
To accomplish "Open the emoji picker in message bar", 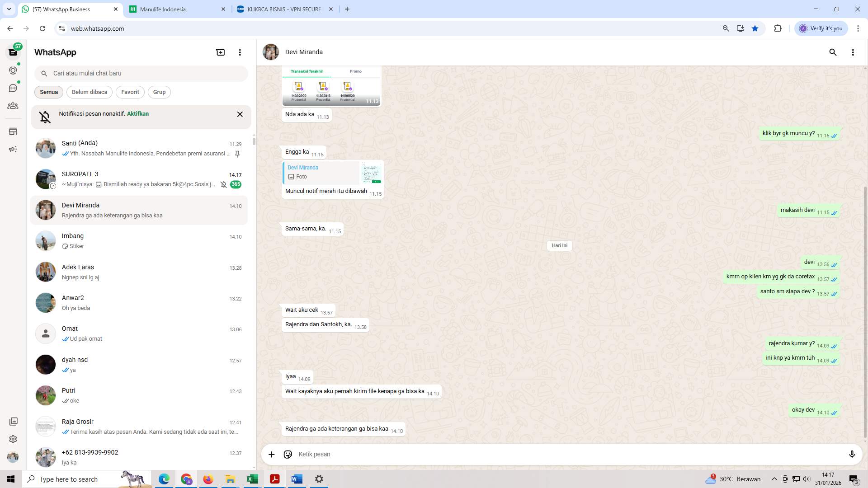I will tap(288, 454).
